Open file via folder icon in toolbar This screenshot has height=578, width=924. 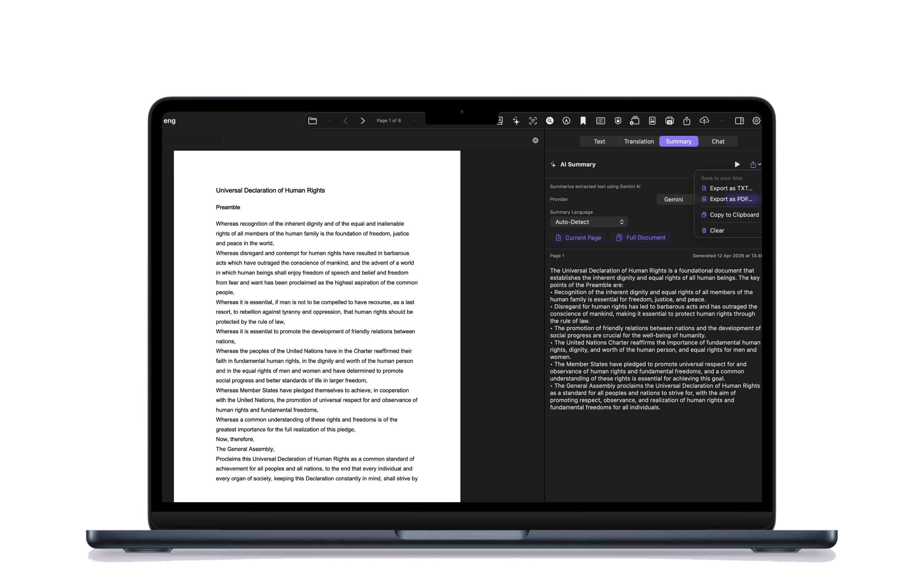[x=312, y=121]
